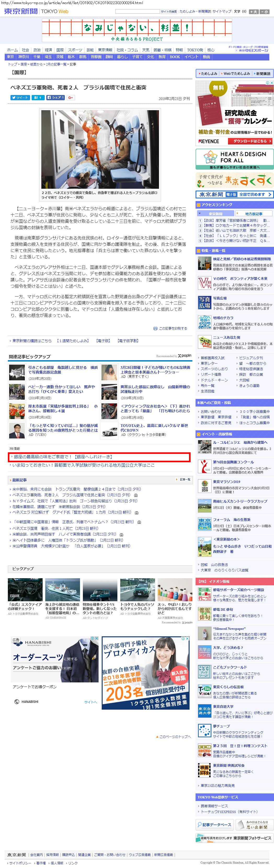The width and height of the screenshot is (274, 868).
Task: Click the 東京新聞 logo in header
Action: pos(21,11)
